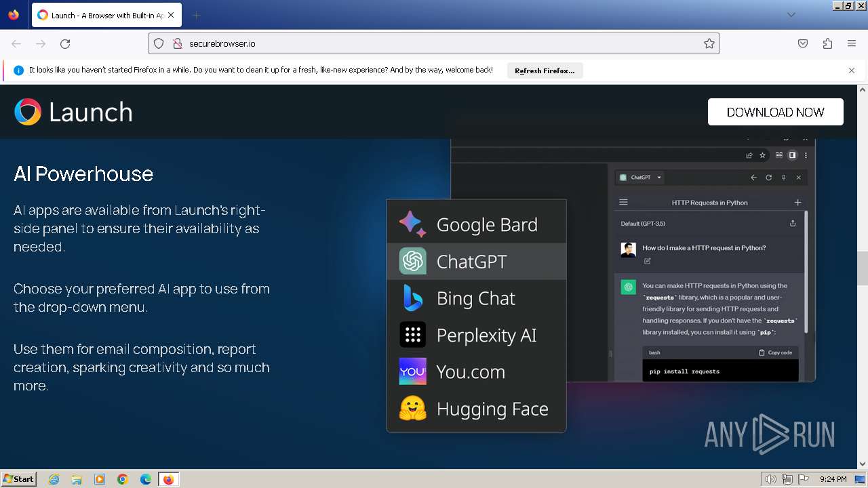This screenshot has width=868, height=488.
Task: Click the page vertical scrollbar thumb
Action: [863, 268]
